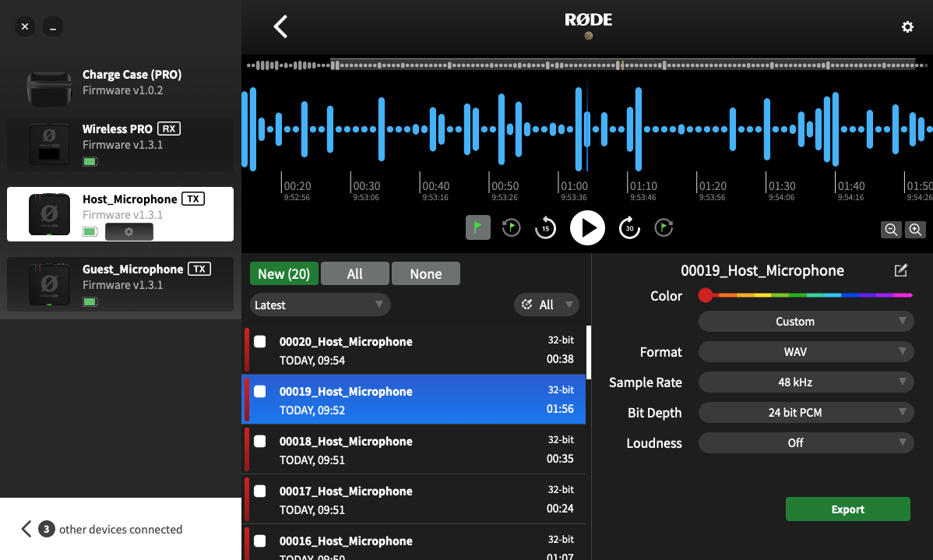Select the Guest_Microphone TX device
933x560 pixels.
pyautogui.click(x=120, y=284)
